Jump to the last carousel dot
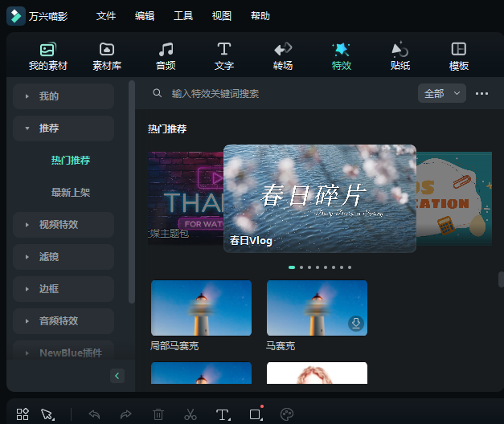The height and width of the screenshot is (424, 504). click(350, 267)
